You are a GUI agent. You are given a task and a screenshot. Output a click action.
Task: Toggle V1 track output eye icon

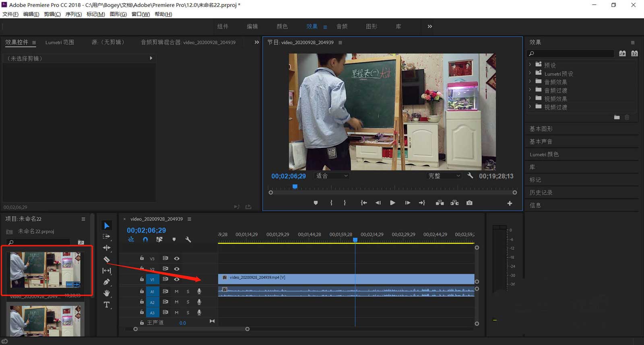(x=176, y=279)
